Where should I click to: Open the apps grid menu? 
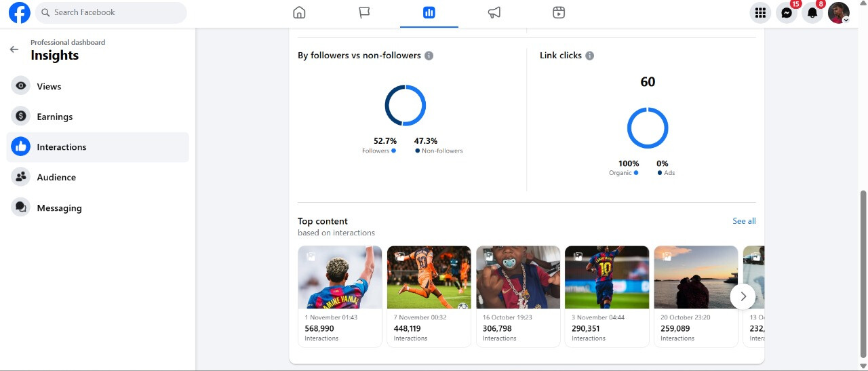[x=760, y=13]
